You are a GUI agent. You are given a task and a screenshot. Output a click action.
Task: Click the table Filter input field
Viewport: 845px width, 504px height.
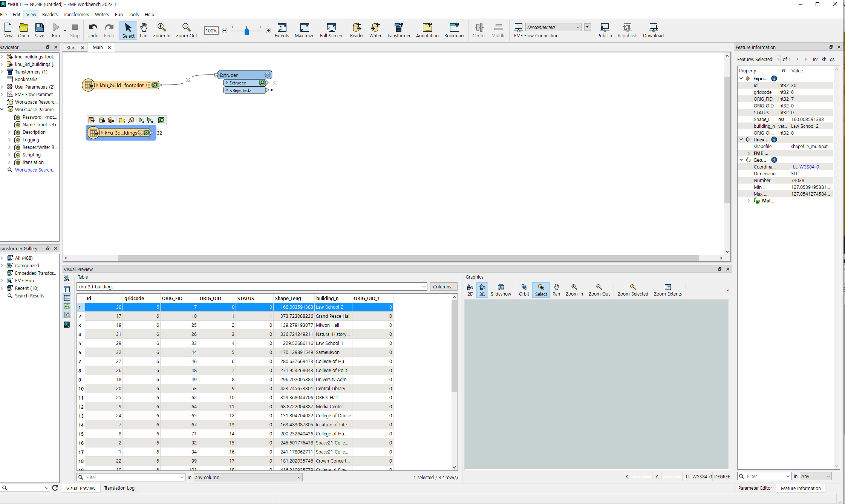coord(131,477)
